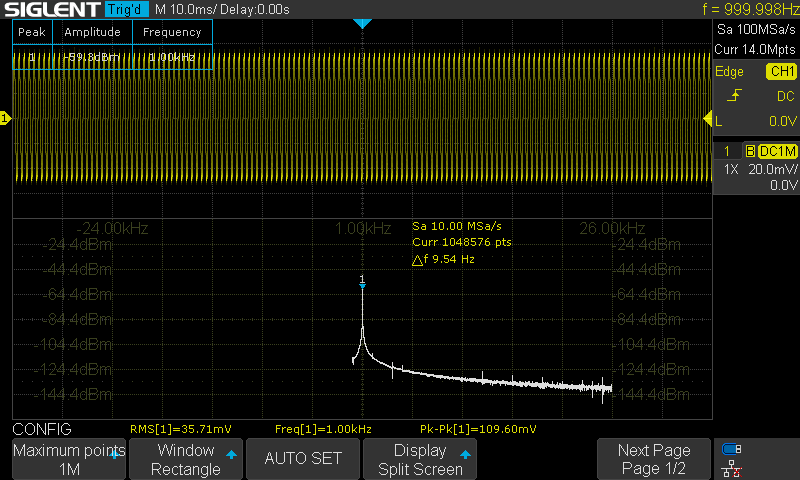
Task: Click the RMS[1]=35.71mV measurement
Action: click(x=181, y=429)
